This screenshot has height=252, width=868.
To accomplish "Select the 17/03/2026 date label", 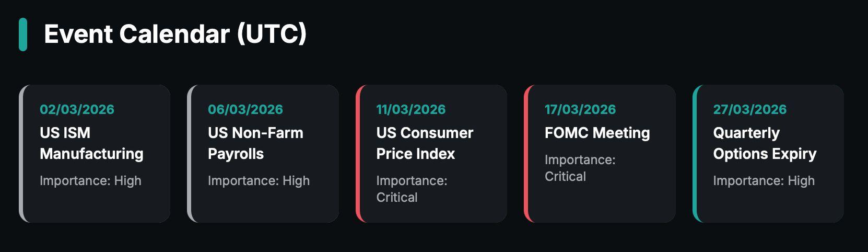I will click(580, 109).
